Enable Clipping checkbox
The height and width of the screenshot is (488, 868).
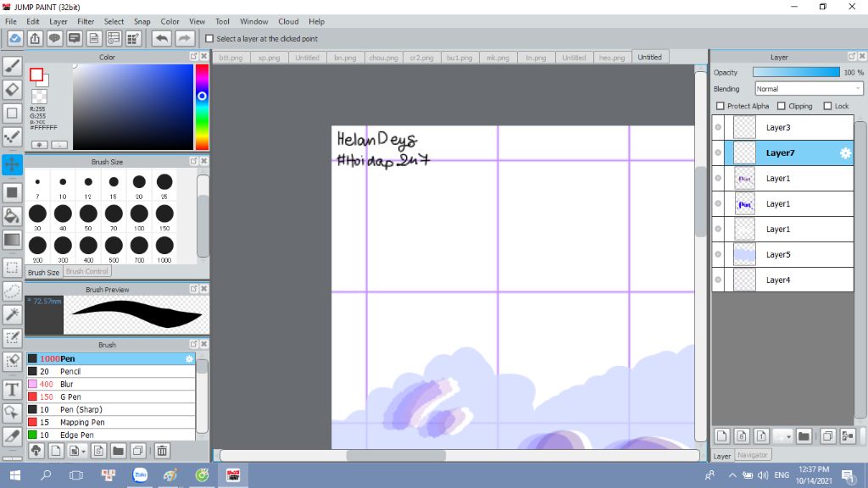(781, 106)
